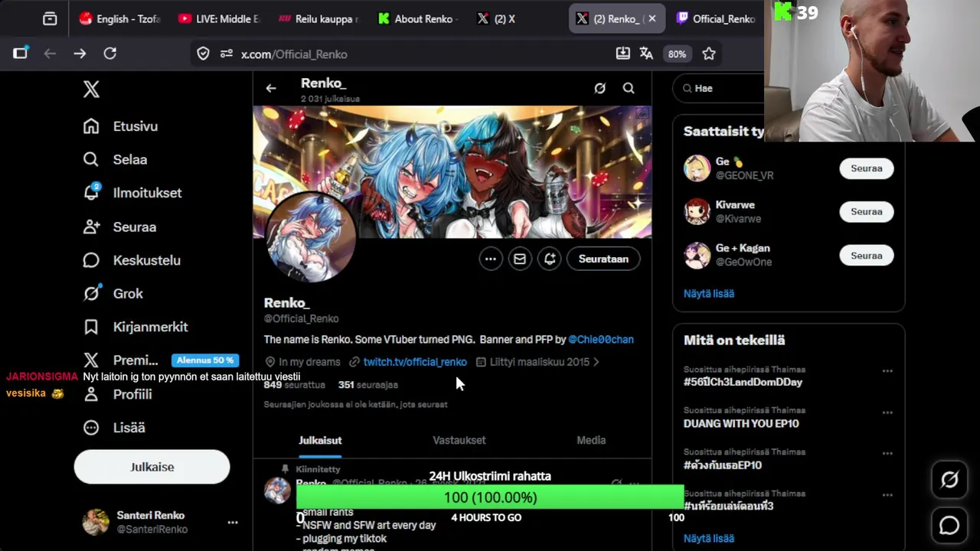Viewport: 980px width, 551px height.
Task: Open browser sidebar toggle icon
Action: click(20, 54)
